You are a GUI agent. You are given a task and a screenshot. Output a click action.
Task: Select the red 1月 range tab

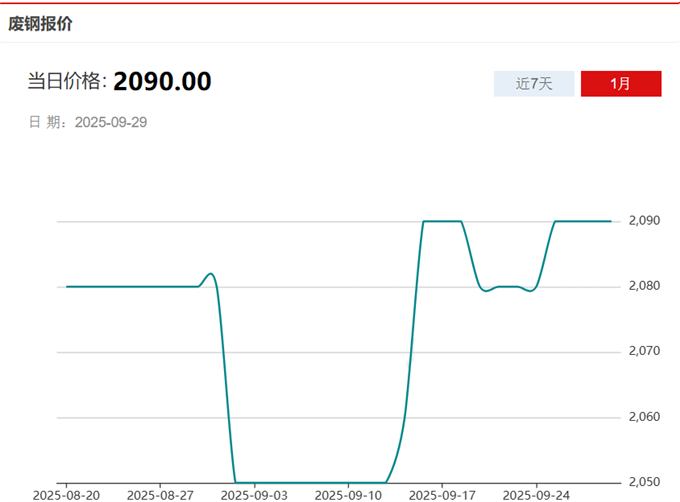620,84
